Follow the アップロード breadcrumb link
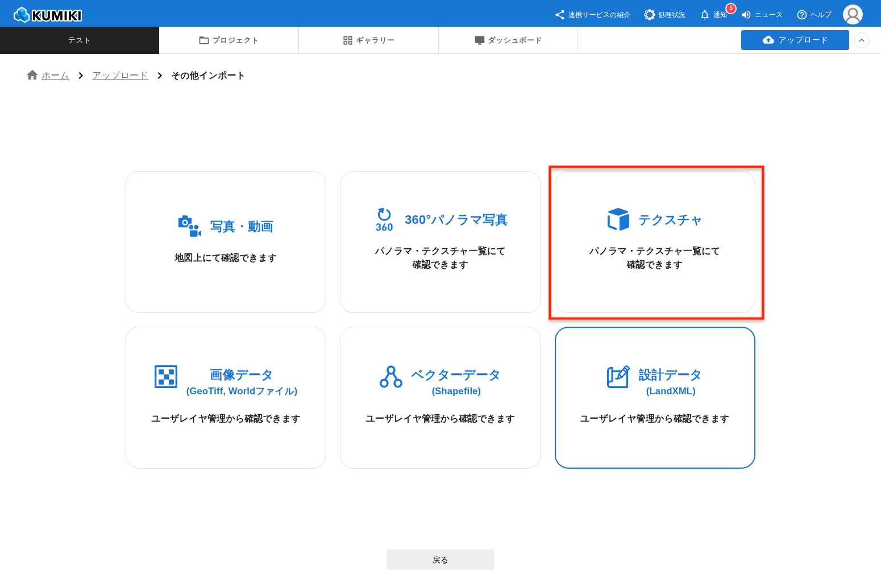 pyautogui.click(x=120, y=76)
